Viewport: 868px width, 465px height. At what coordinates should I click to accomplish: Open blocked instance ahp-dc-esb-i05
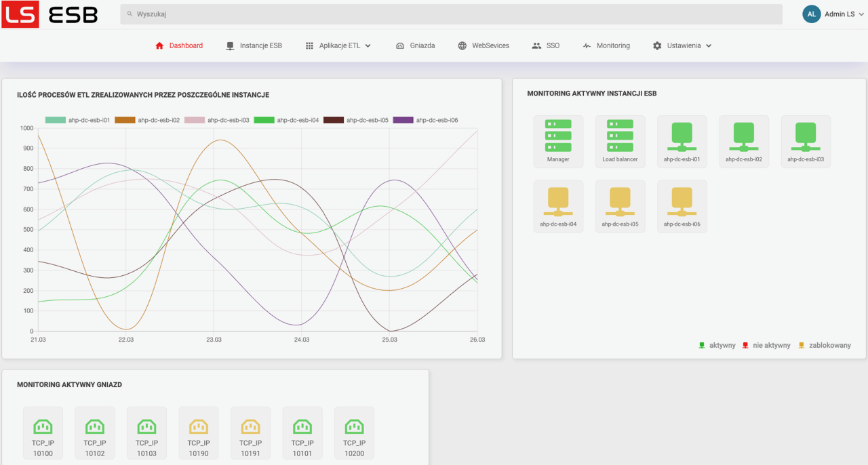[620, 206]
